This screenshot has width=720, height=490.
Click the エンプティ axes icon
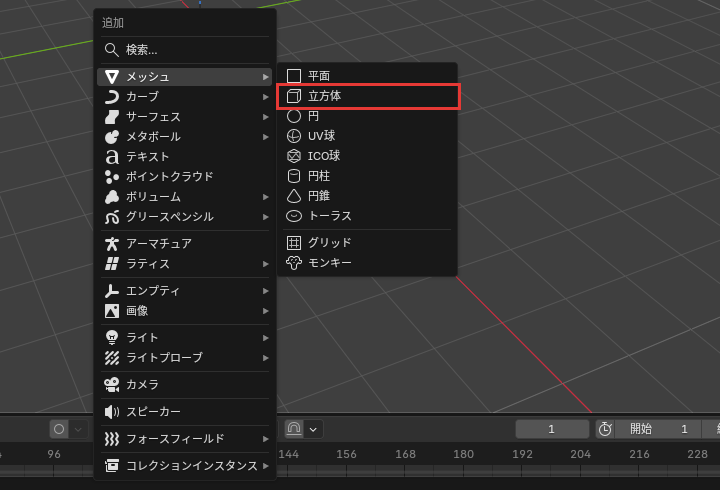112,291
